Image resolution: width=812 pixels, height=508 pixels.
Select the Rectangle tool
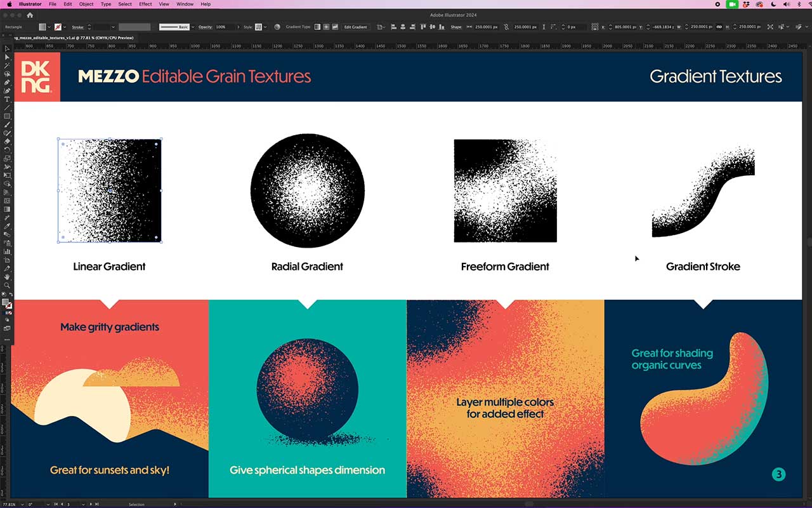[x=8, y=116]
